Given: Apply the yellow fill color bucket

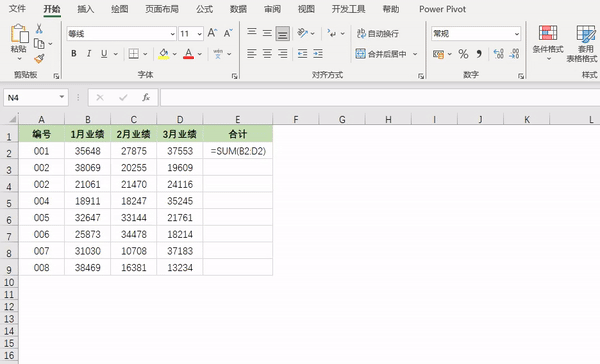Looking at the screenshot, I should [164, 54].
